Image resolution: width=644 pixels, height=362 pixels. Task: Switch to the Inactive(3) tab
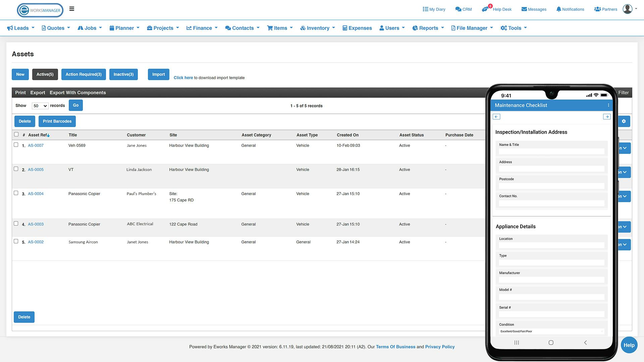click(x=123, y=74)
